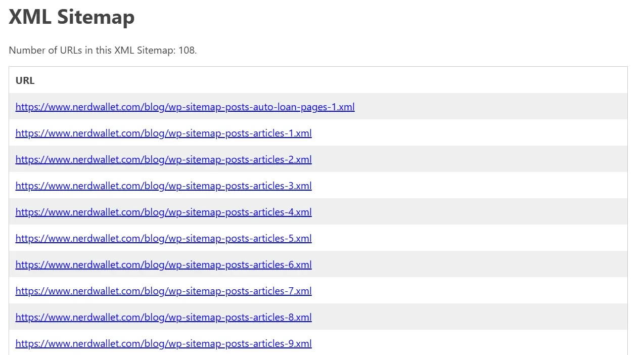Click blank row area beside articles-6.xml link
The image size is (644, 355).
point(465,264)
